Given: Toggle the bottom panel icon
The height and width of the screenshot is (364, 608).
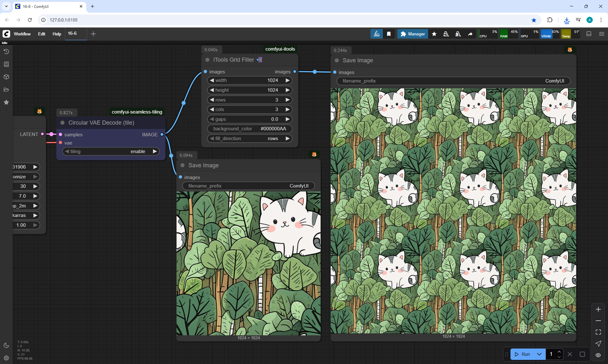Looking at the screenshot, I should point(589,34).
